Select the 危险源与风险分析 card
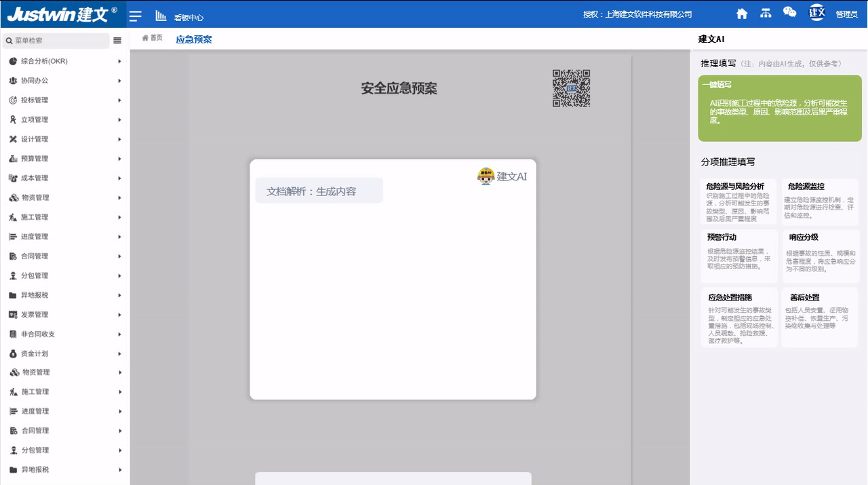This screenshot has height=485, width=868. pyautogui.click(x=738, y=201)
